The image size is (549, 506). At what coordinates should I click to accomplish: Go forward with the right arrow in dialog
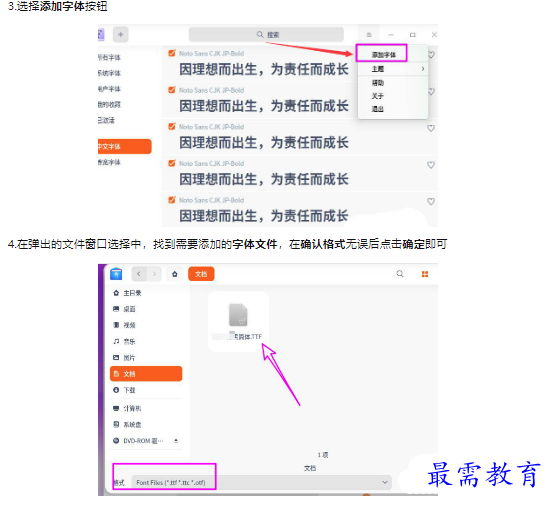(154, 274)
